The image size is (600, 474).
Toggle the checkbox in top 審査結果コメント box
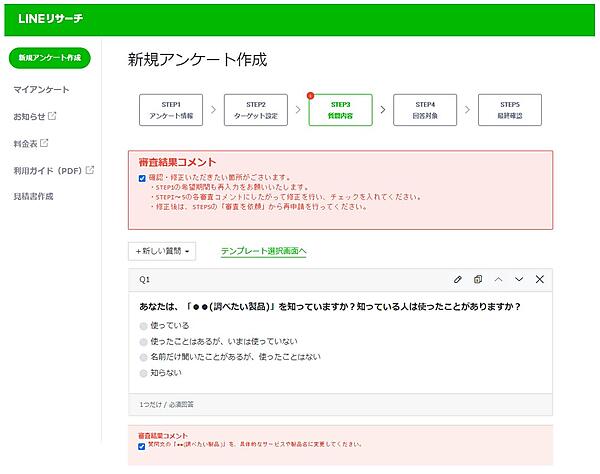point(142,178)
